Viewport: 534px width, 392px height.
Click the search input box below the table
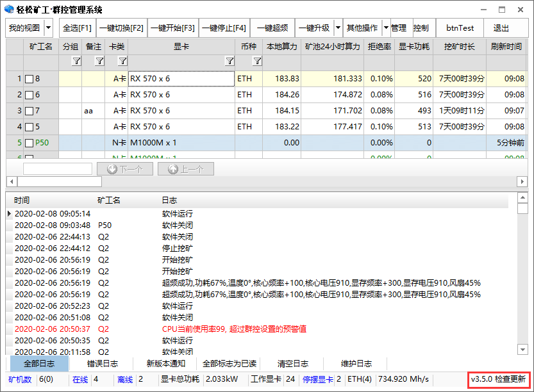(x=58, y=169)
